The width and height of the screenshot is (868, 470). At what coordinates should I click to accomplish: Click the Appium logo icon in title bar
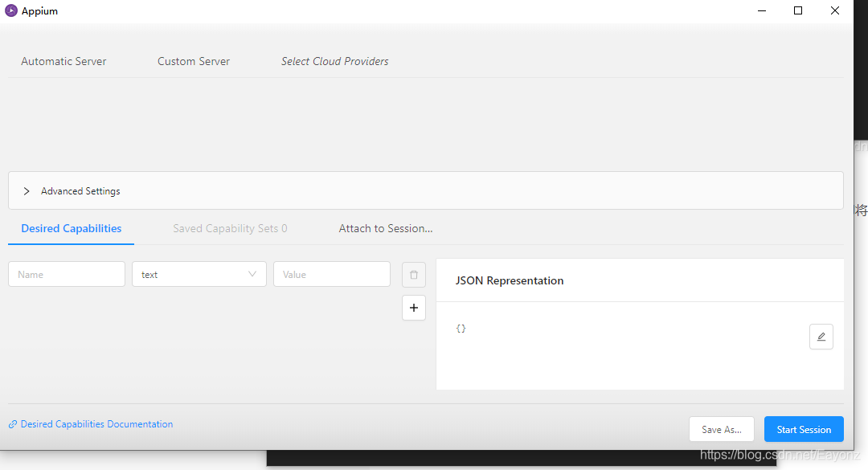click(11, 11)
